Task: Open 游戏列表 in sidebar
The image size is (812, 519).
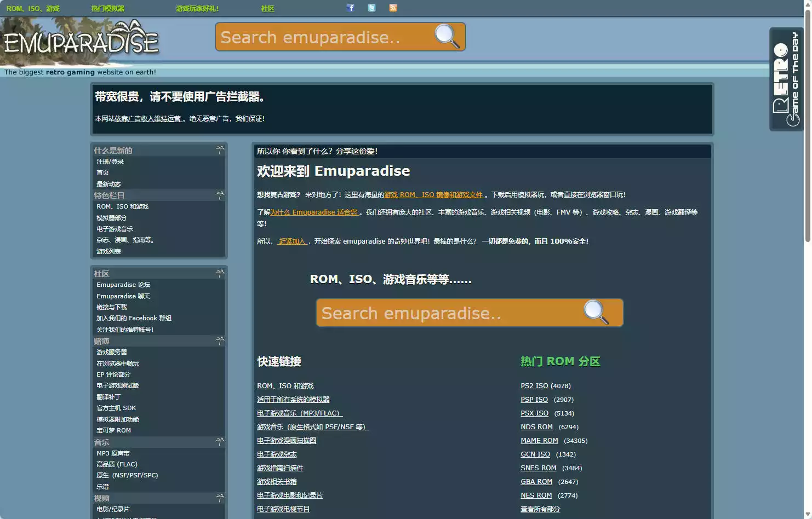Action: tap(108, 251)
